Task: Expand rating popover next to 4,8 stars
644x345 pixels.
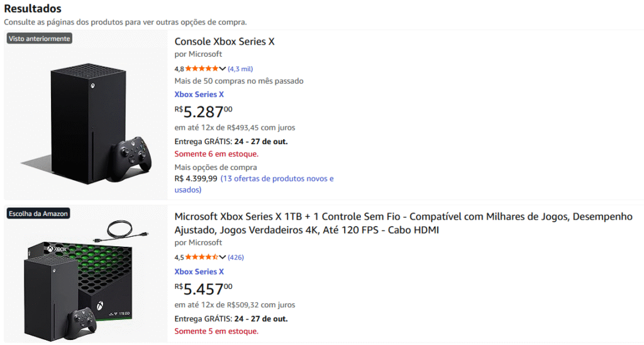Action: (x=223, y=69)
